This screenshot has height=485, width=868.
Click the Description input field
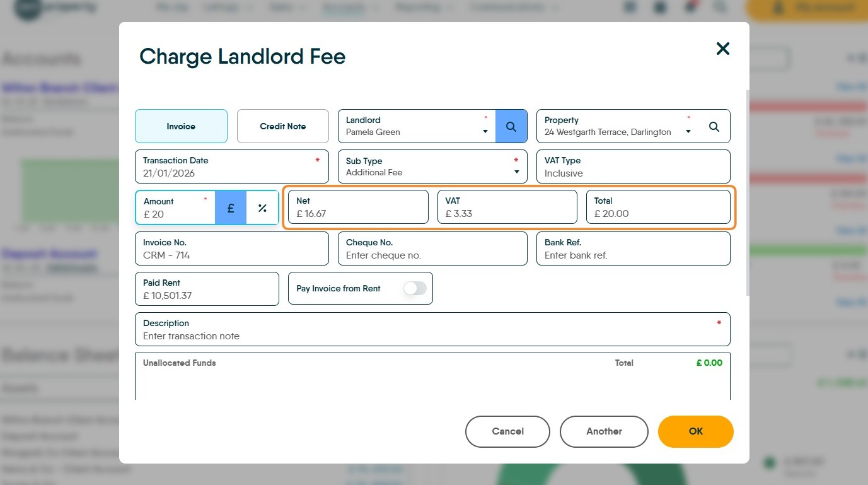[x=432, y=329]
